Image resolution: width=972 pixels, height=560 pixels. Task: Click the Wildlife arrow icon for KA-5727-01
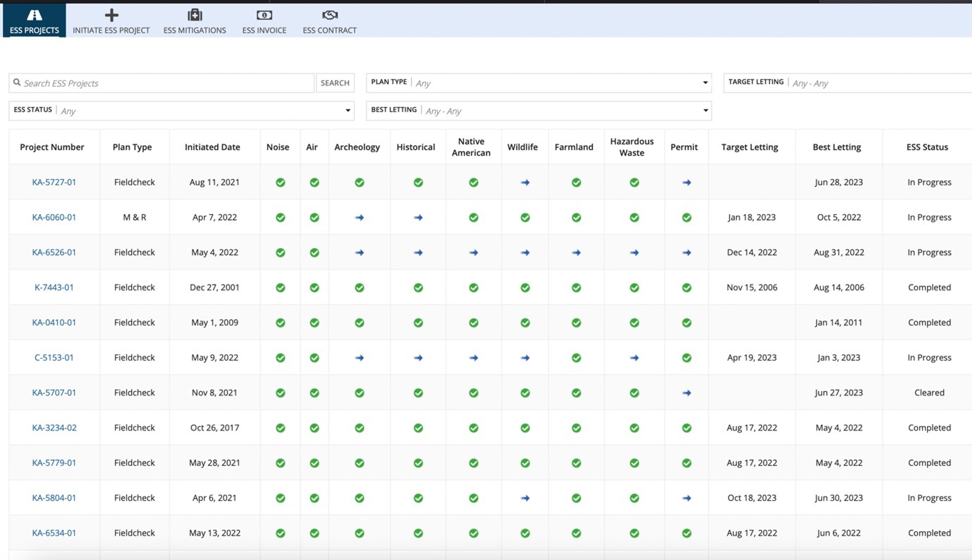(525, 182)
